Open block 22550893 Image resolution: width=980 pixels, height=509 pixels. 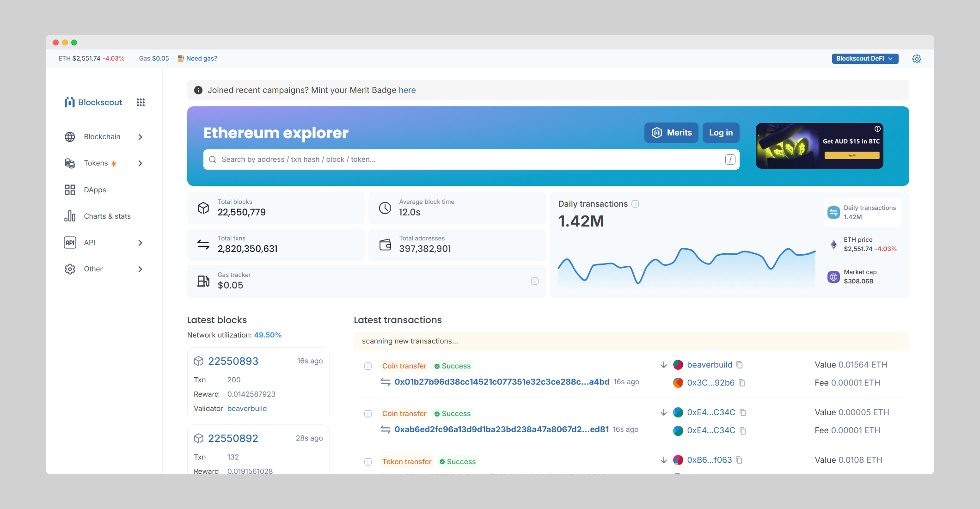[x=233, y=361]
